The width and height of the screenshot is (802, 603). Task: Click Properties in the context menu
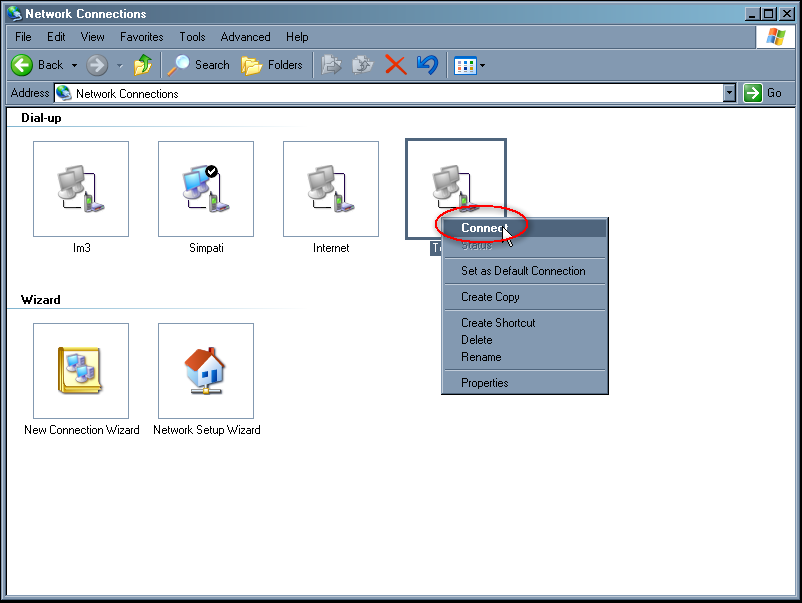484,383
